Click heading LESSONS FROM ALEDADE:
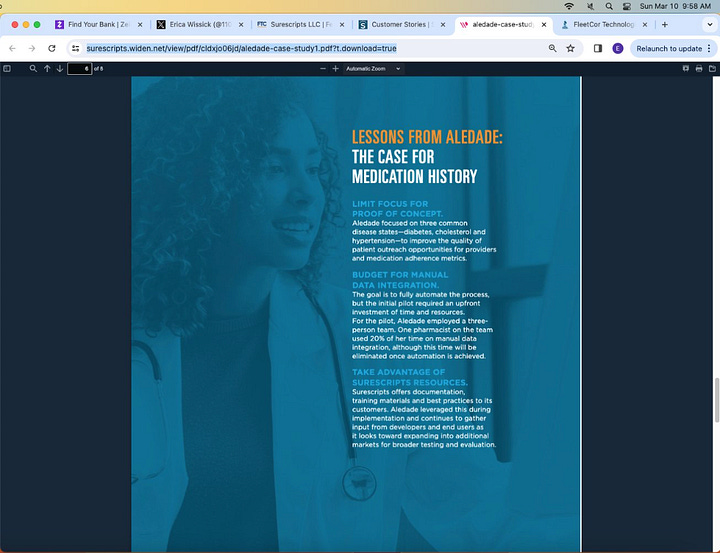The height and width of the screenshot is (553, 720). 427,137
